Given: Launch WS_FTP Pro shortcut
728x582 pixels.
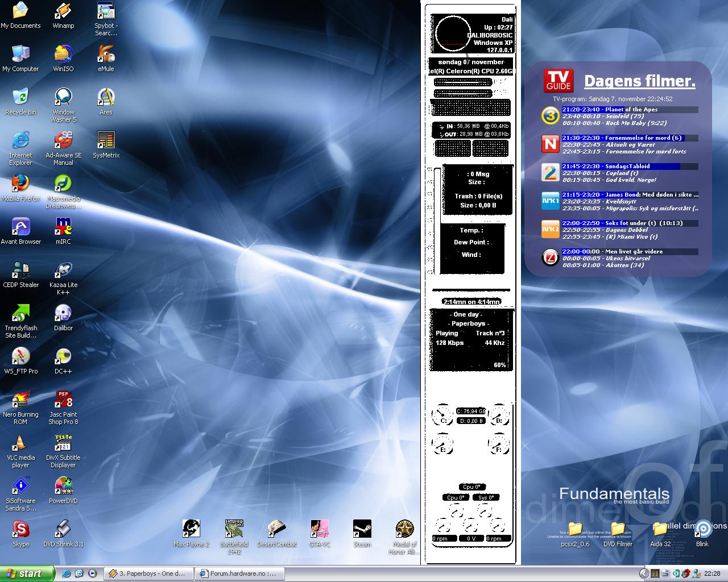Looking at the screenshot, I should click(20, 361).
